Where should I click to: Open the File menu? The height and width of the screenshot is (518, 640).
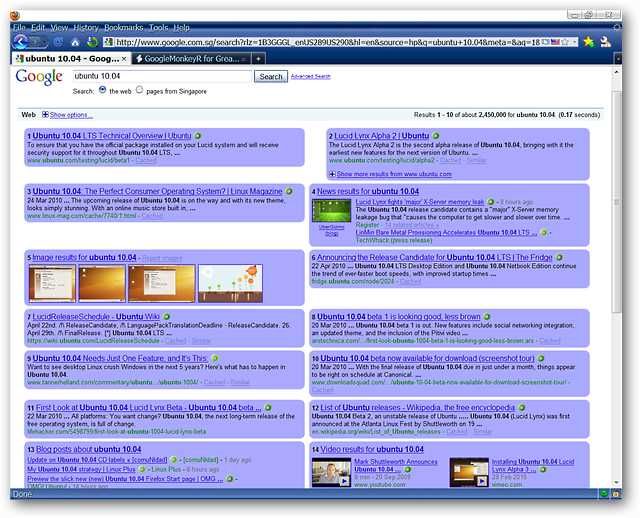tap(19, 27)
